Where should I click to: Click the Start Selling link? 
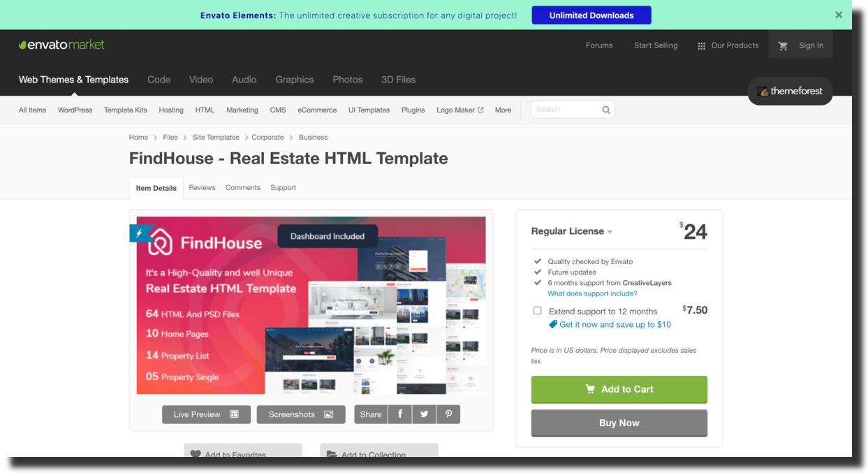(x=656, y=45)
